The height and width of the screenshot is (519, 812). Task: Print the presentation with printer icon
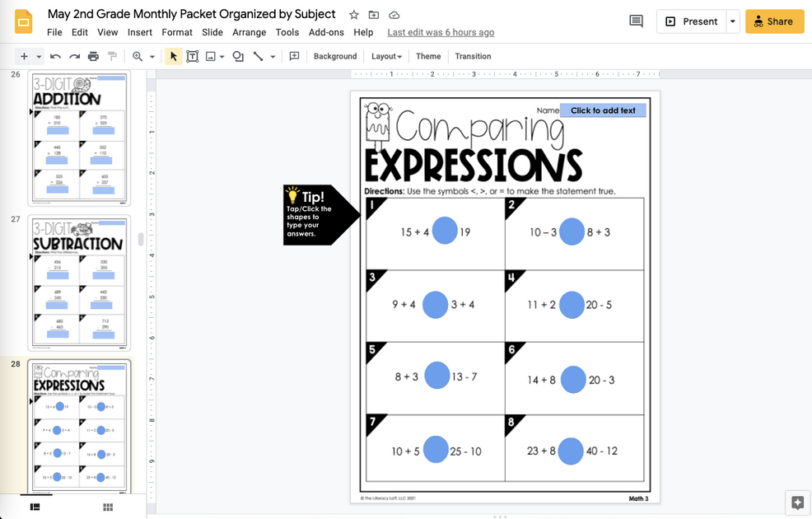[x=93, y=56]
